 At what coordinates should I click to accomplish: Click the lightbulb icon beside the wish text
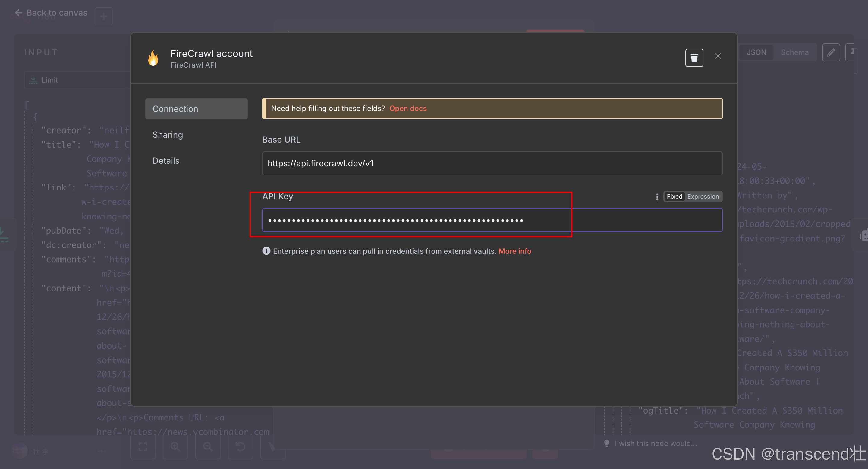point(606,443)
